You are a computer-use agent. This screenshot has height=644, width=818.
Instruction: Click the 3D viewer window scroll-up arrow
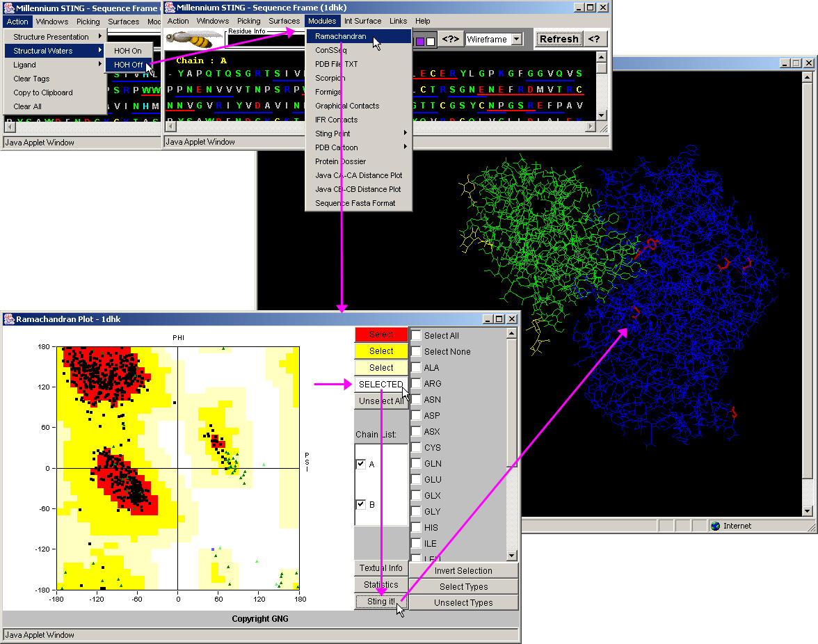807,77
